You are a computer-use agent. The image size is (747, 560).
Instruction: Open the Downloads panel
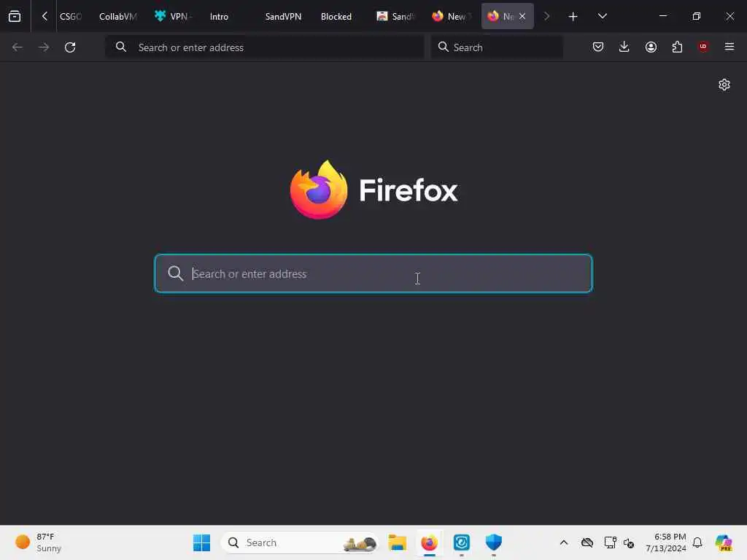[624, 47]
